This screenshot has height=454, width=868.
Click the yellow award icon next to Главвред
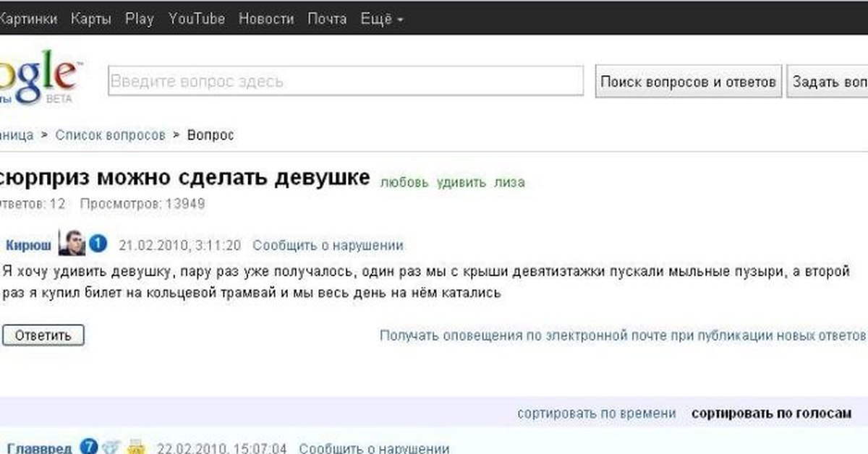137,447
